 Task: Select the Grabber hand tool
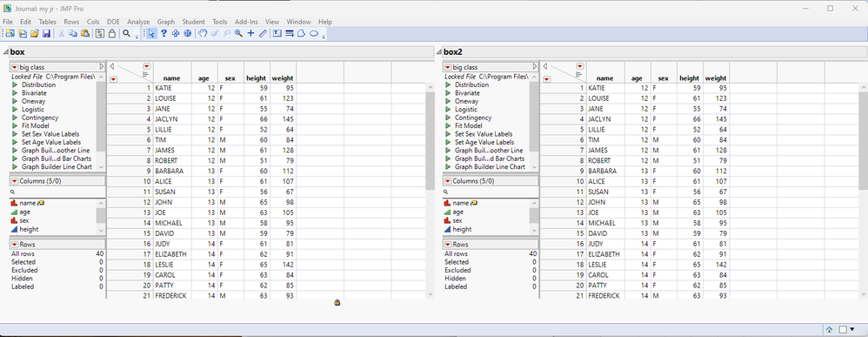(203, 34)
